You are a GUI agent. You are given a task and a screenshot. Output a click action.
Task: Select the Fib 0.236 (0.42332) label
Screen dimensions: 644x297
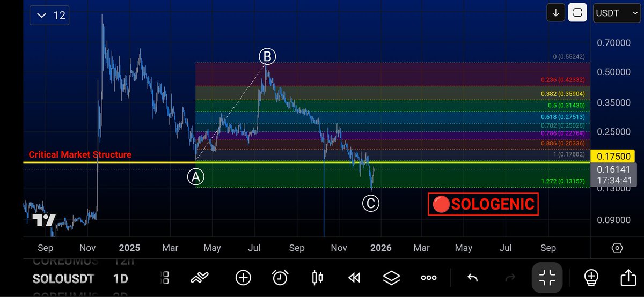pyautogui.click(x=563, y=80)
